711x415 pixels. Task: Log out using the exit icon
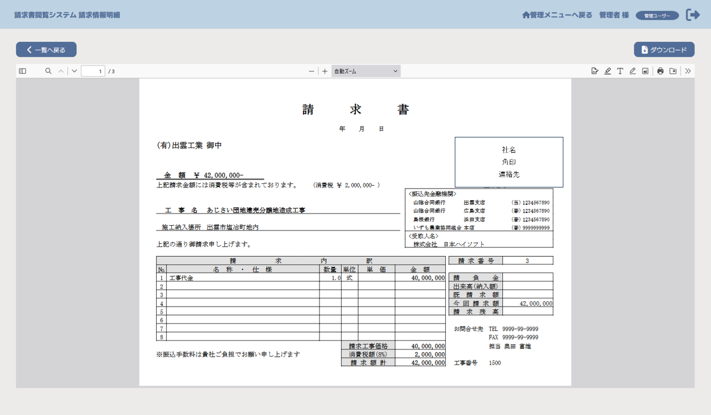(x=693, y=15)
